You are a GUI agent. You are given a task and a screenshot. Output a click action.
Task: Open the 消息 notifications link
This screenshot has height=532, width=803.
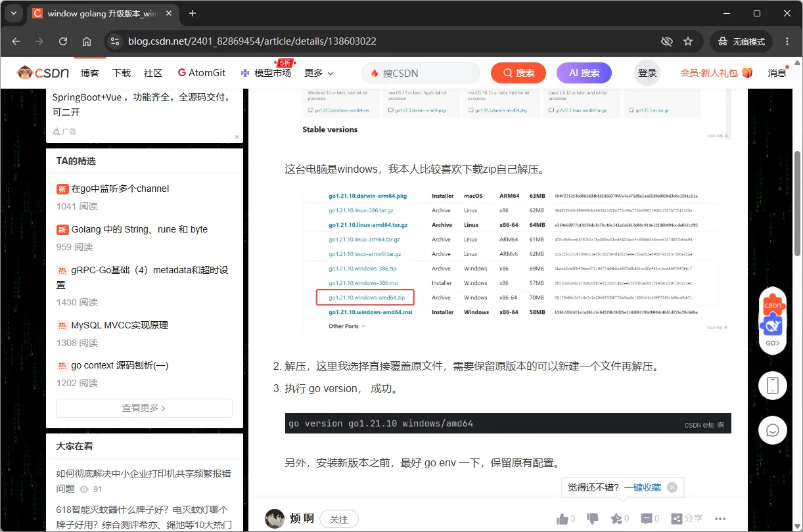(777, 73)
